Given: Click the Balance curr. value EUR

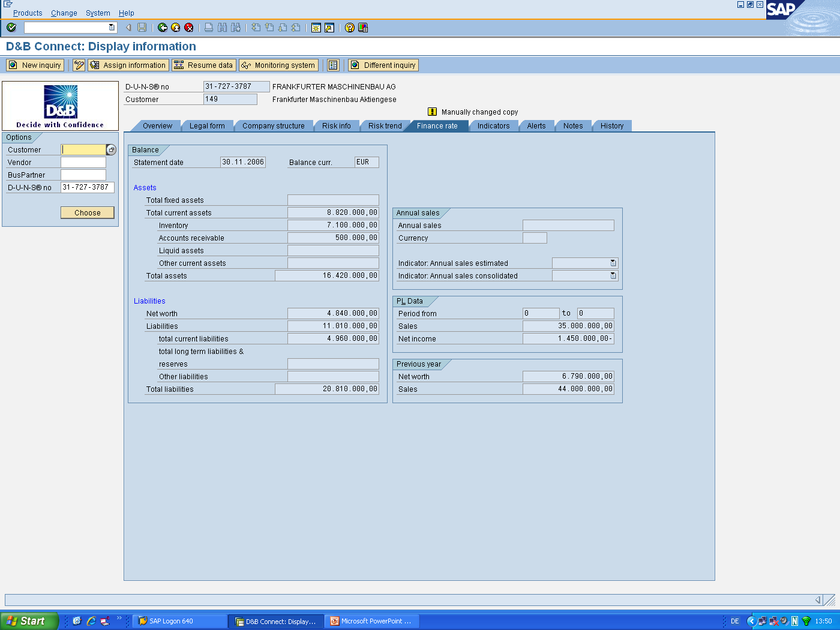Looking at the screenshot, I should (367, 162).
